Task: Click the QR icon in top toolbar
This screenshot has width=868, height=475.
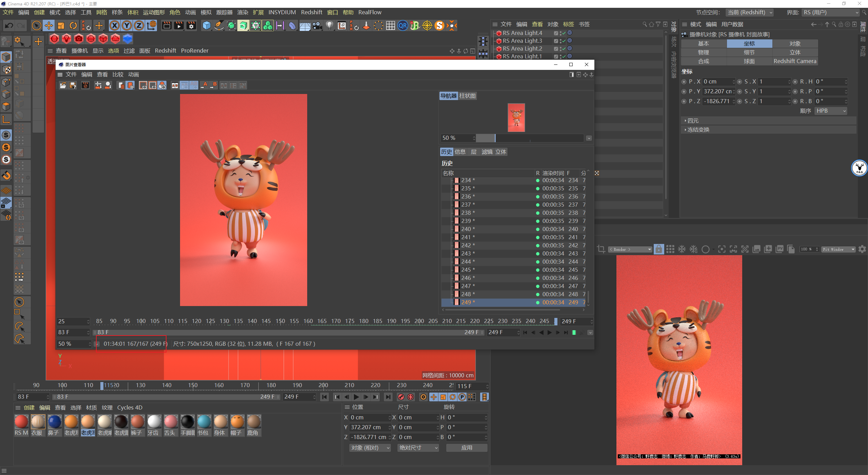Action: pyautogui.click(x=402, y=25)
